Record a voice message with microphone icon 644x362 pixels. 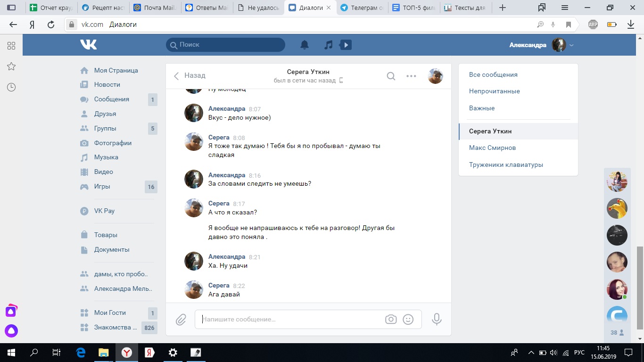tap(437, 319)
